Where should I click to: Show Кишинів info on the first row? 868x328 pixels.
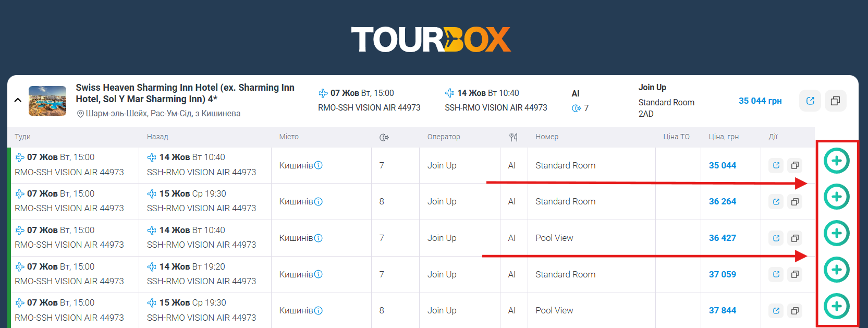319,165
